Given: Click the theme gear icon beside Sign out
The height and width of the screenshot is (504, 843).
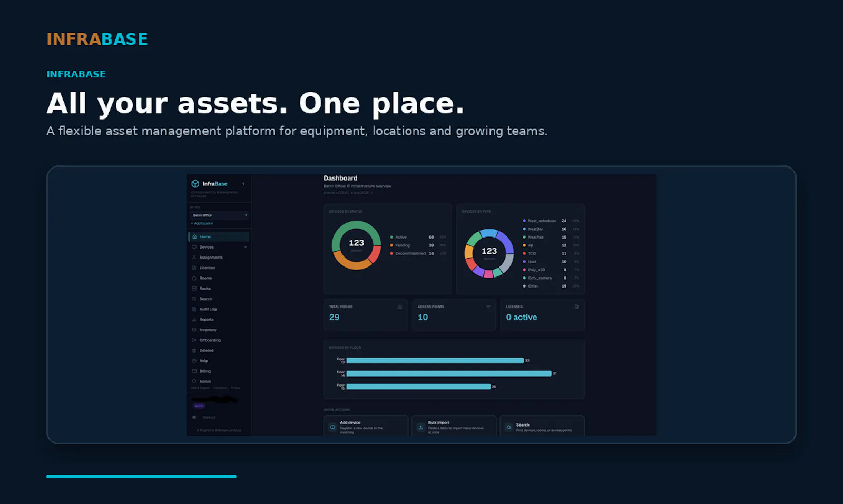Looking at the screenshot, I should tap(194, 417).
